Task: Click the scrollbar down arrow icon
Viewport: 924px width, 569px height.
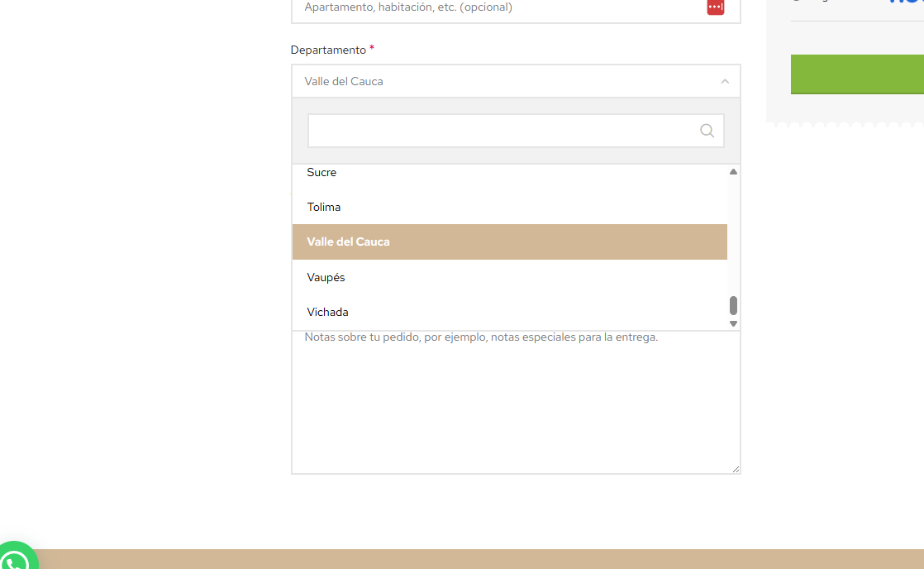Action: click(733, 323)
